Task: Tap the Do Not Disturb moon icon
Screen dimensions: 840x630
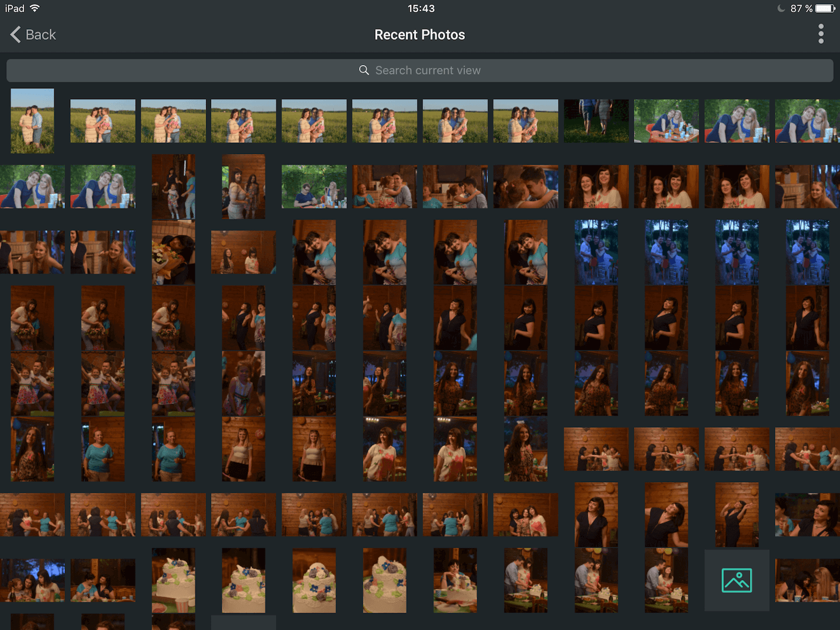Action: [781, 8]
